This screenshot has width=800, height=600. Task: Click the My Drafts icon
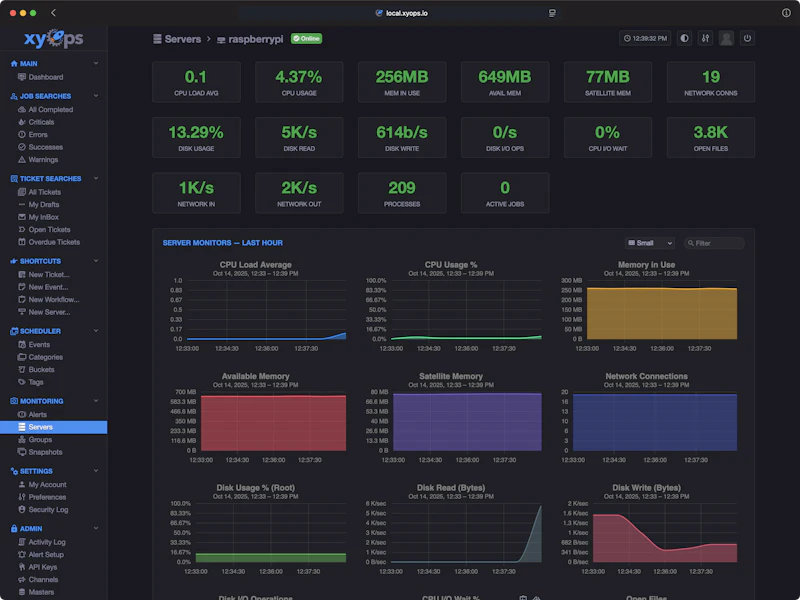click(x=21, y=205)
